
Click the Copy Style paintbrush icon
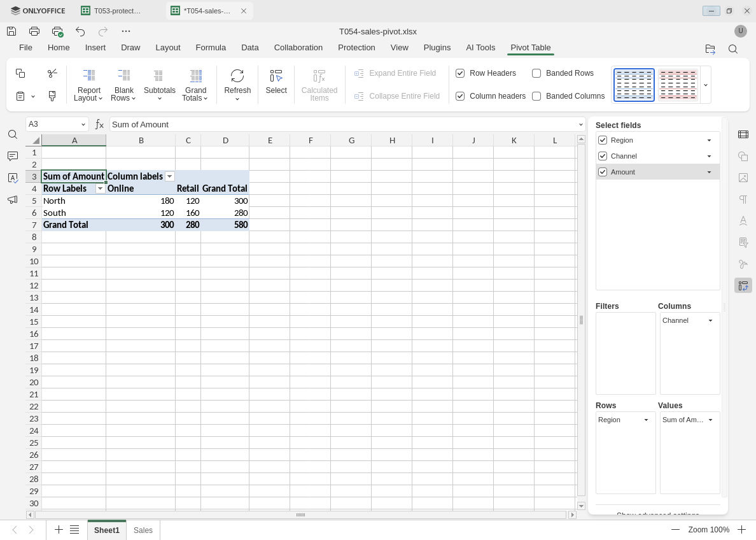click(52, 96)
